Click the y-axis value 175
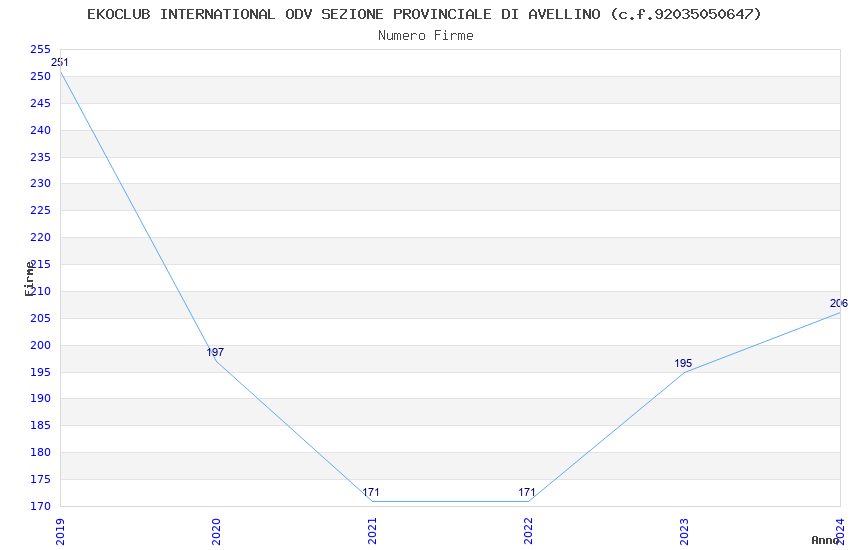 pos(40,480)
